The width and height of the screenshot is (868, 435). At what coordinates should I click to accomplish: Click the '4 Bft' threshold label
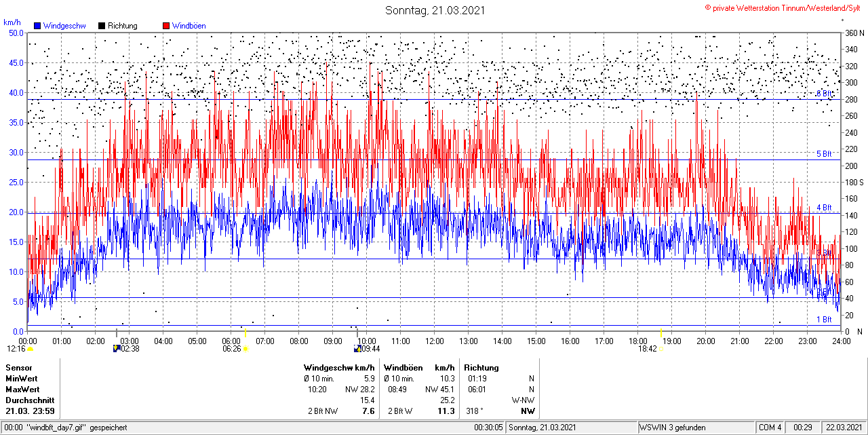pyautogui.click(x=824, y=208)
